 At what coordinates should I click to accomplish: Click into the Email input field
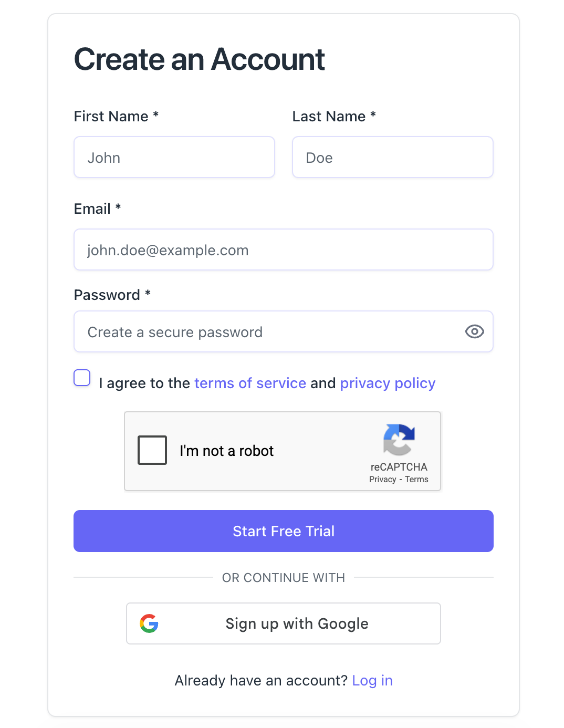(x=283, y=250)
